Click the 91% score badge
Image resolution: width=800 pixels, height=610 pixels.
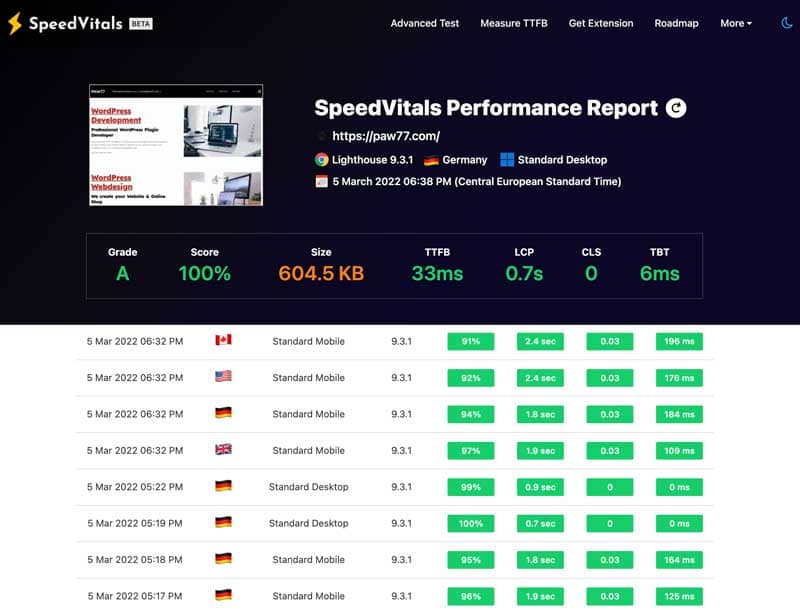point(471,342)
